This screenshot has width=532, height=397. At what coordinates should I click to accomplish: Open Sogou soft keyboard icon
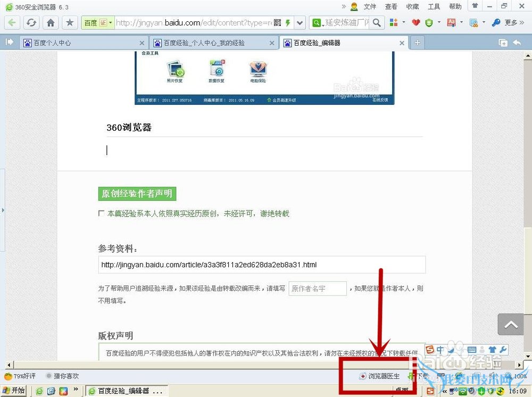tap(471, 350)
